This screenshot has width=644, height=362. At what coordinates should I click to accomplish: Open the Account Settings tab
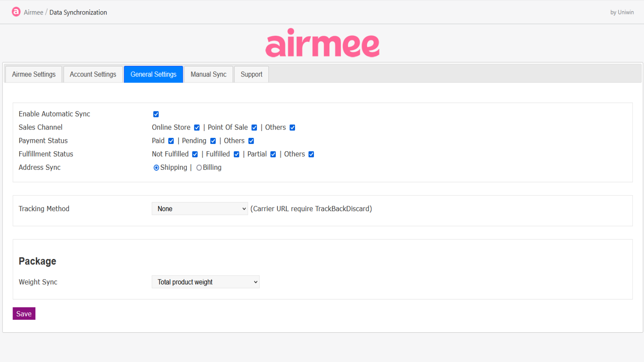93,74
